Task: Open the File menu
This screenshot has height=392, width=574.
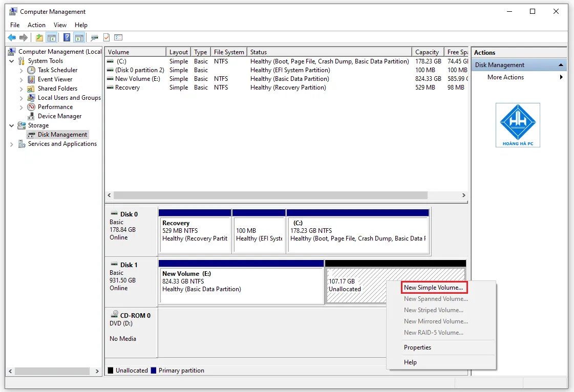Action: [x=15, y=25]
